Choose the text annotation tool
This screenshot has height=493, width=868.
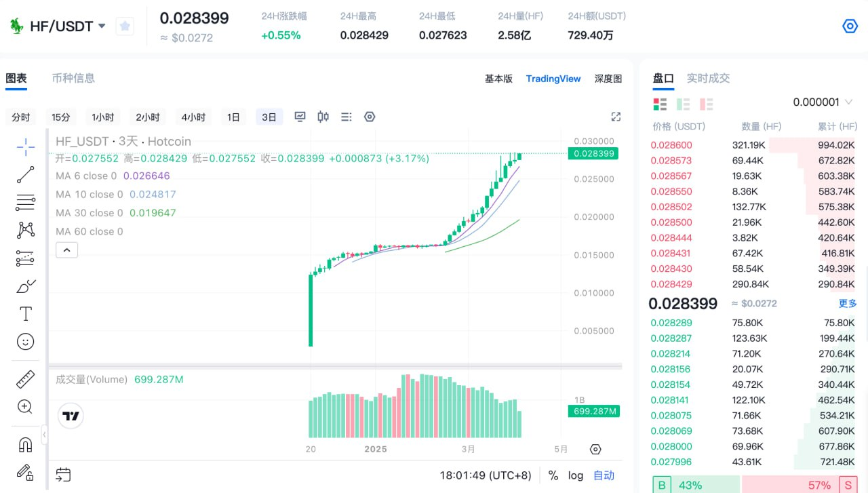tap(25, 313)
